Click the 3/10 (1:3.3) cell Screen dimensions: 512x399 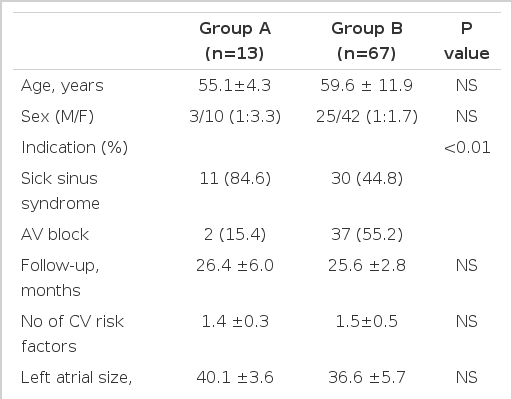235,117
